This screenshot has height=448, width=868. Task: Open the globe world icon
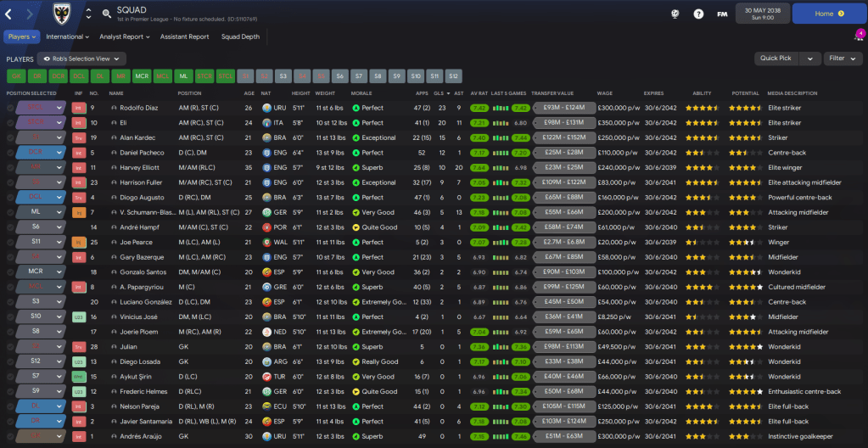pos(675,14)
